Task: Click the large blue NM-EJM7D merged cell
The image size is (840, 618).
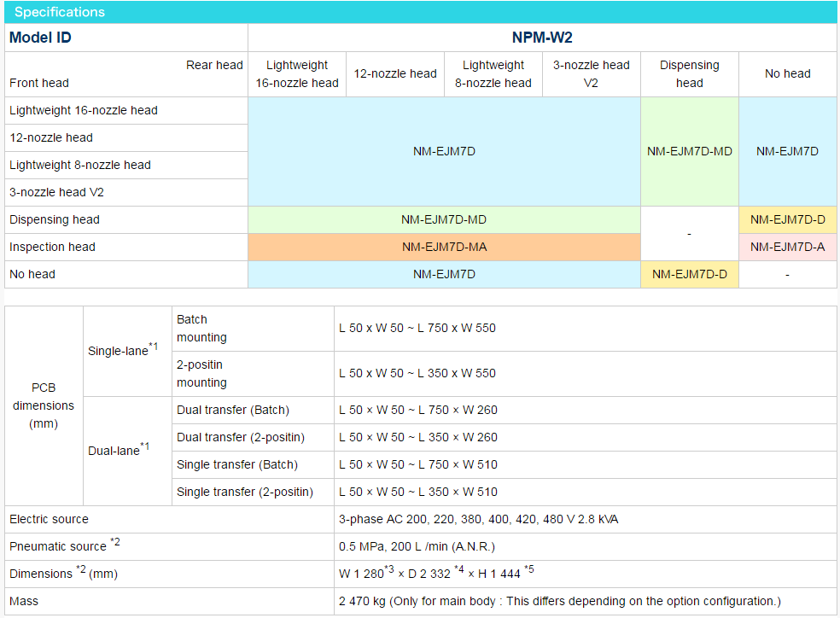Action: click(444, 152)
